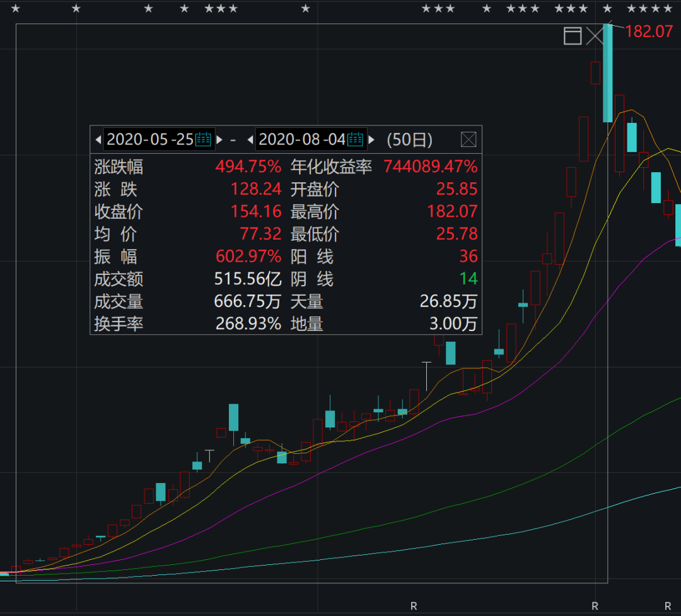The image size is (681, 616).
Task: Step start date 2020-05-25 backward
Action: pyautogui.click(x=98, y=139)
